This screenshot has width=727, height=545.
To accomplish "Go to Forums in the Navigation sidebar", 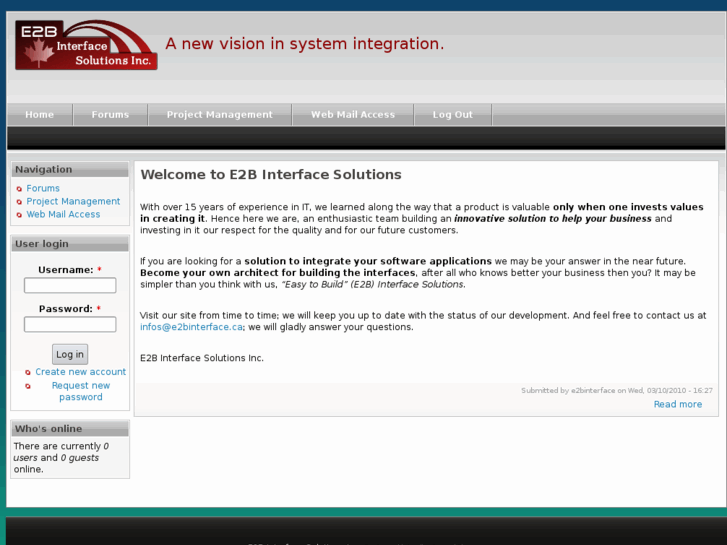I will [43, 188].
